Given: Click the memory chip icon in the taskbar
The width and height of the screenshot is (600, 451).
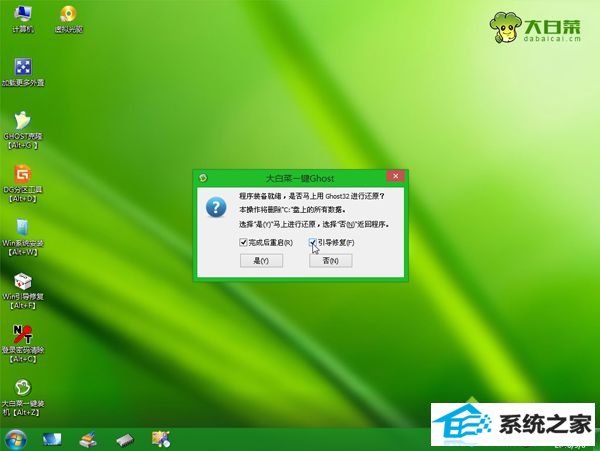Looking at the screenshot, I should [125, 440].
